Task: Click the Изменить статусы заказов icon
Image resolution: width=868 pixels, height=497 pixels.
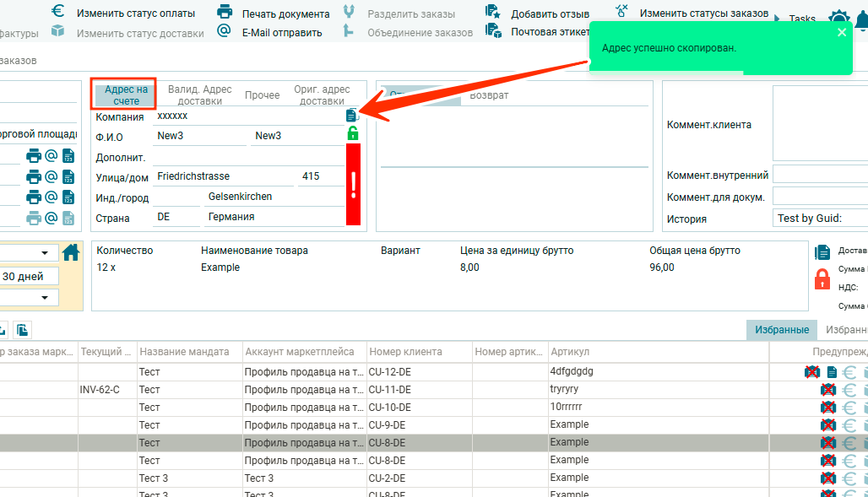Action: (622, 11)
